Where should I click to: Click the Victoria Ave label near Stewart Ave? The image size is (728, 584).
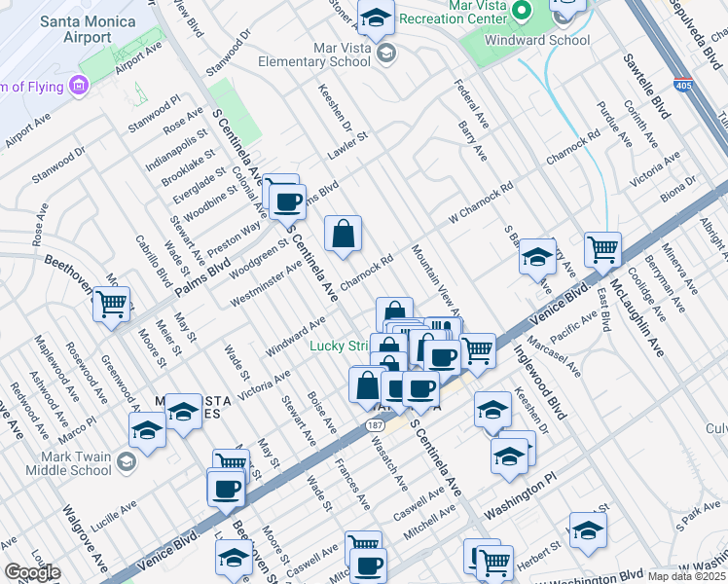click(264, 385)
